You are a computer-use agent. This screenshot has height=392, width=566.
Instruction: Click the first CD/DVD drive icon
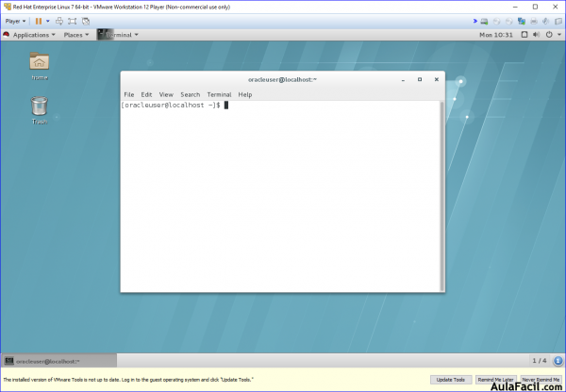click(497, 22)
